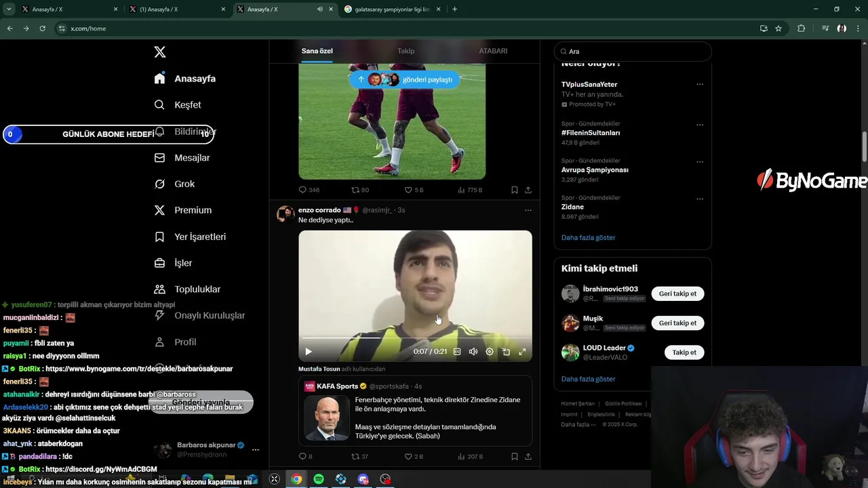Share the enzo corrado post
Image resolution: width=868 pixels, height=488 pixels.
point(528,457)
